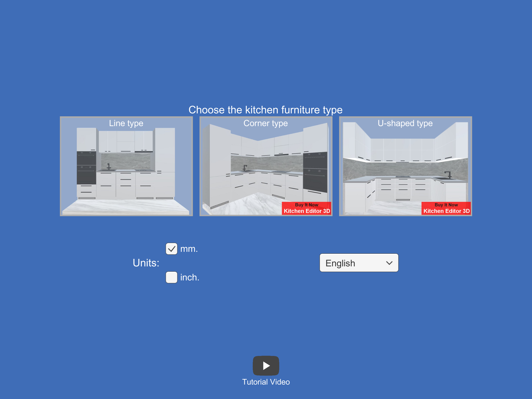532x399 pixels.
Task: Open the English language dropdown
Action: coord(359,263)
